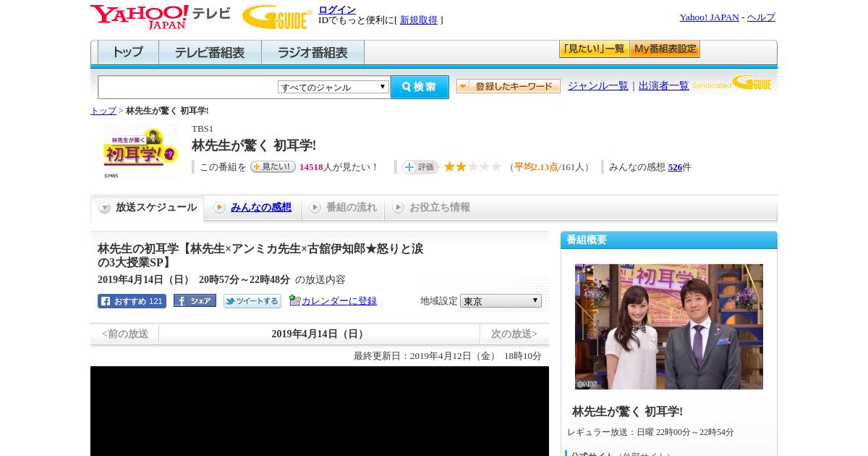Click the 新規取得 link

pos(419,20)
